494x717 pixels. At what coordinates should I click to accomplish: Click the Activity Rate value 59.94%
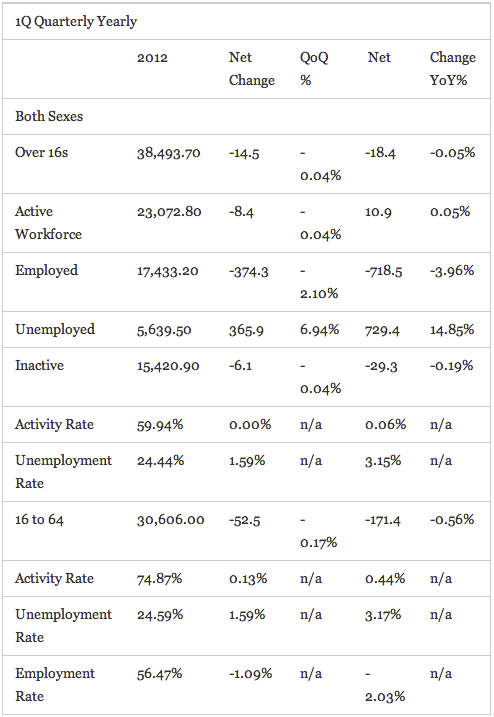pos(160,425)
